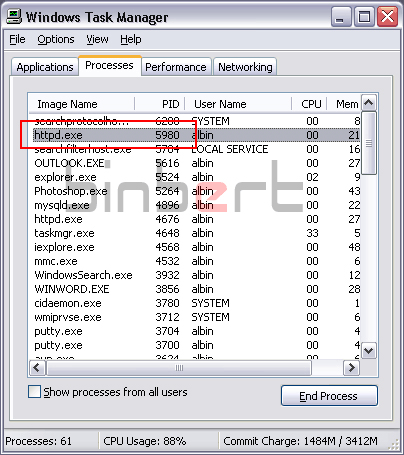The image size is (404, 455).
Task: Close the Windows Task Manager window
Action: click(387, 16)
